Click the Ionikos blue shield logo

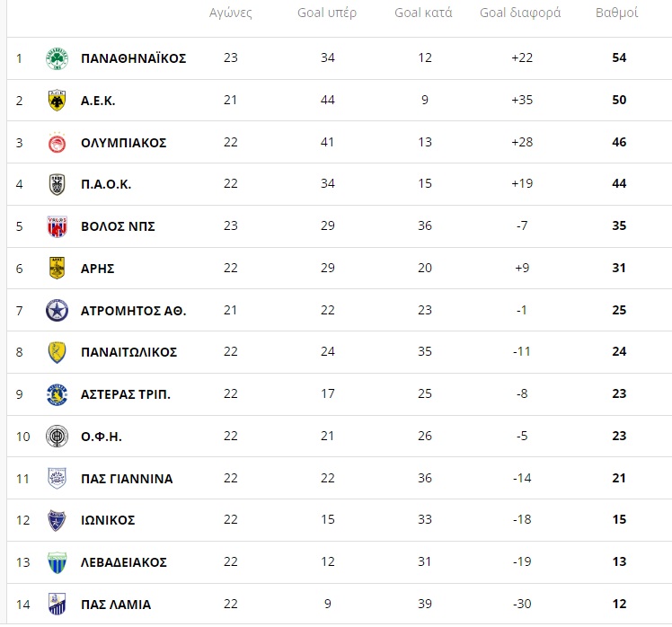point(57,520)
